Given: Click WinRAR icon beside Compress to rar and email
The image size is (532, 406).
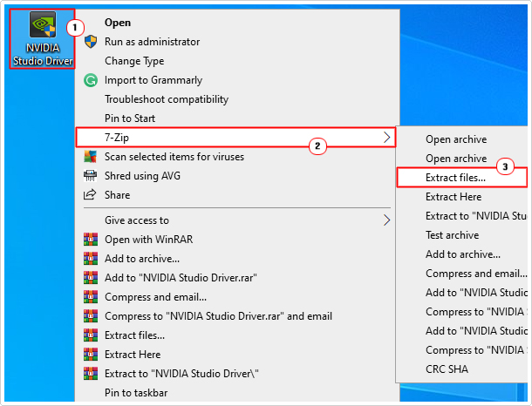Looking at the screenshot, I should tap(91, 316).
